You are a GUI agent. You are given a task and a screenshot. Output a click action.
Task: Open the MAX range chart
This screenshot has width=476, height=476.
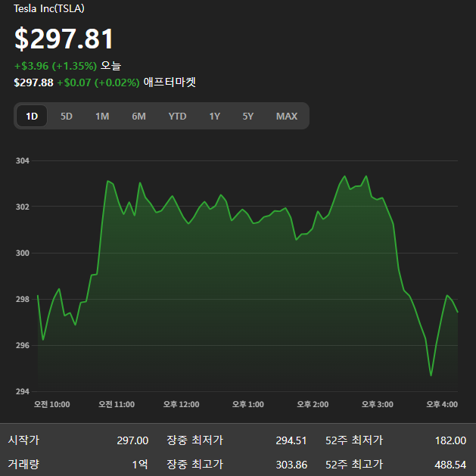287,116
